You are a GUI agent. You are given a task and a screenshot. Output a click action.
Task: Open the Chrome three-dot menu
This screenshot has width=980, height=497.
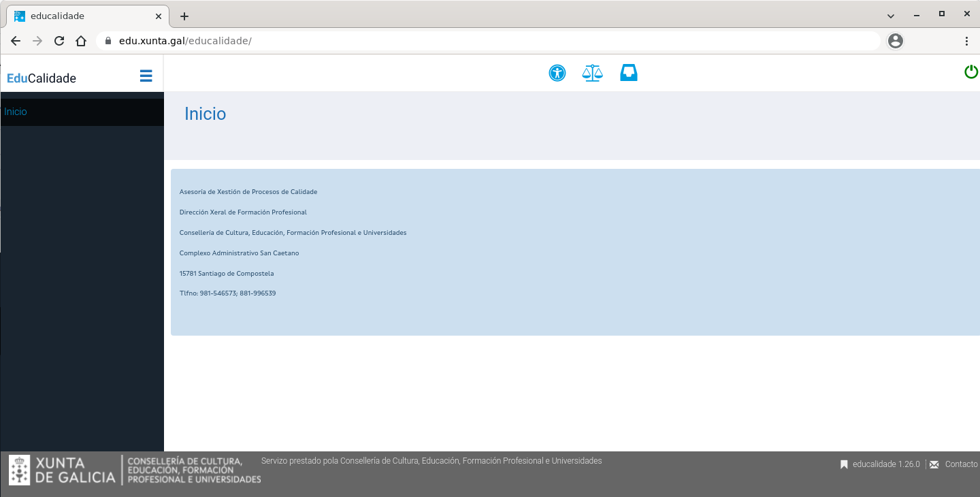coord(966,41)
